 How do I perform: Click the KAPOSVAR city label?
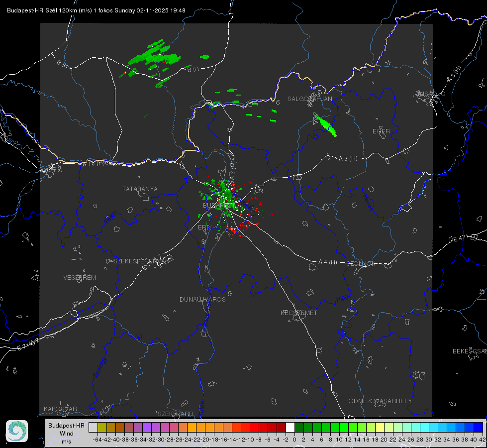pyautogui.click(x=60, y=409)
